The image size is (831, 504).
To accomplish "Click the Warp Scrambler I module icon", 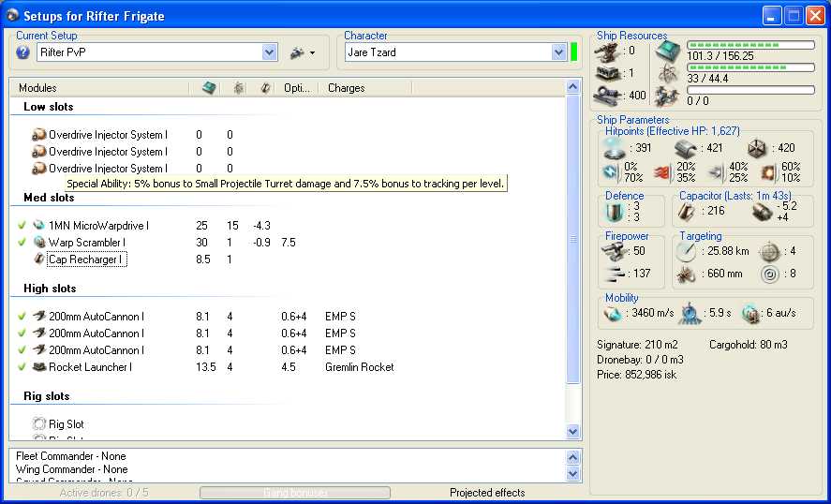I will pos(39,243).
